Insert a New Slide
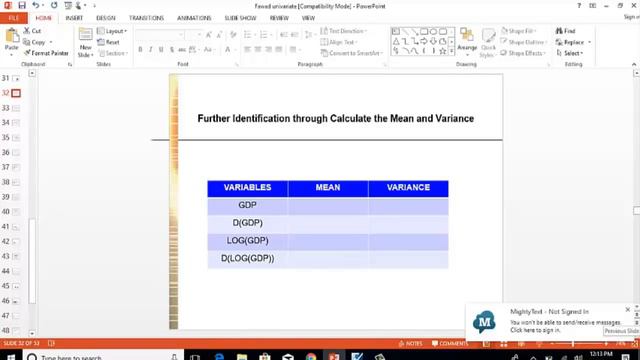640x360 pixels. pos(86,42)
